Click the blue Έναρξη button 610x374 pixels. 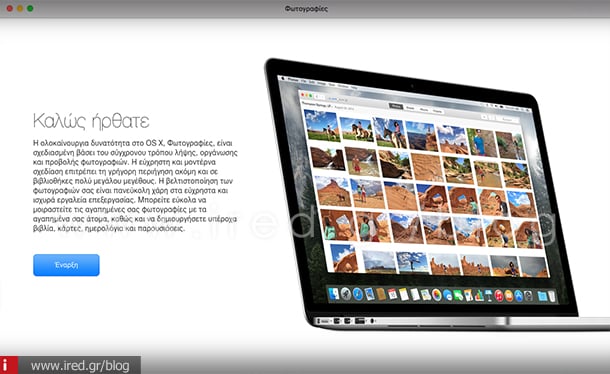pyautogui.click(x=66, y=265)
